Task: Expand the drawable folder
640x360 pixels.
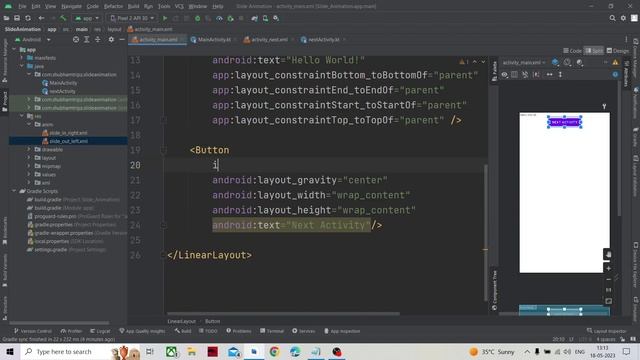Action: [x=29, y=149]
